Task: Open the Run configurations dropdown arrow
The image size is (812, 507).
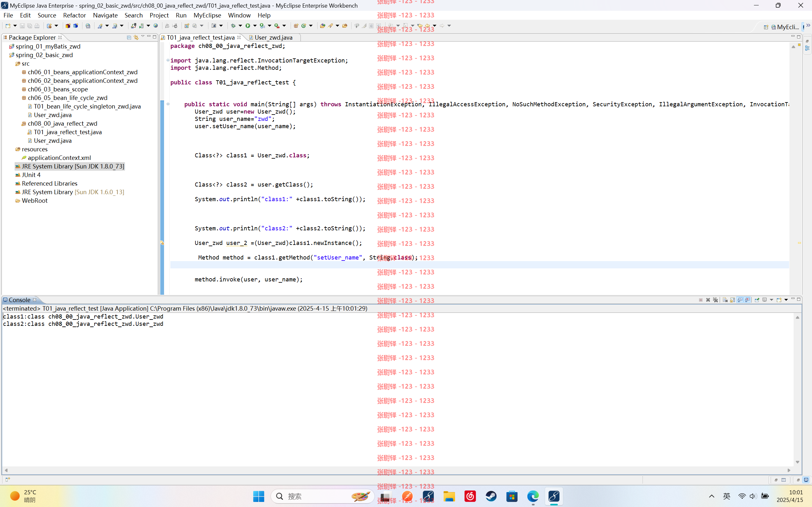Action: coord(255,26)
